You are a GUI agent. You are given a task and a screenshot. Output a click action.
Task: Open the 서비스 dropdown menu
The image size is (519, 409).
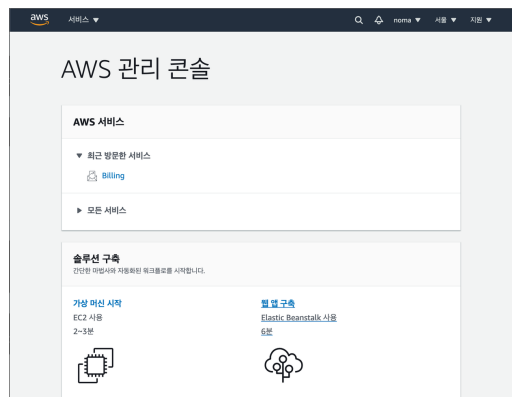[83, 20]
